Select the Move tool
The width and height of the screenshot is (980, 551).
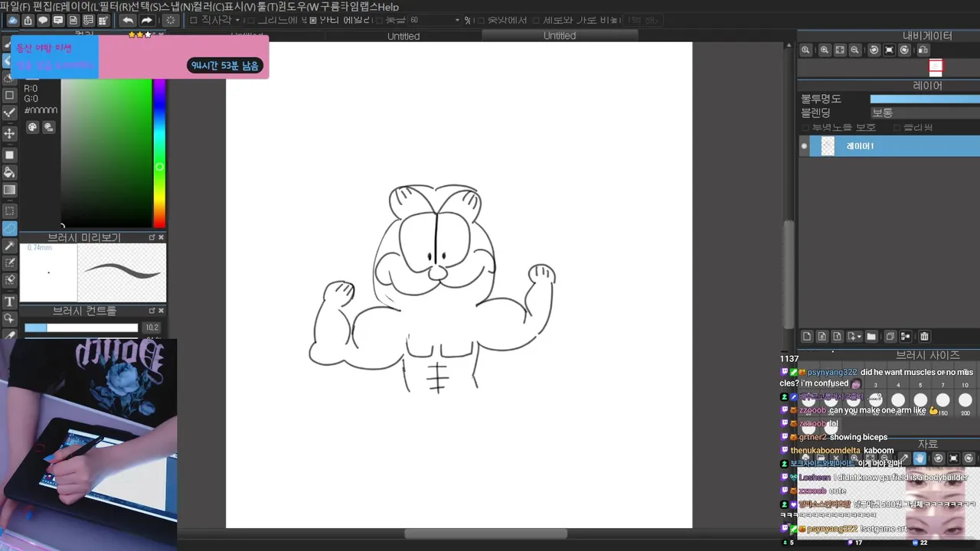click(x=9, y=133)
